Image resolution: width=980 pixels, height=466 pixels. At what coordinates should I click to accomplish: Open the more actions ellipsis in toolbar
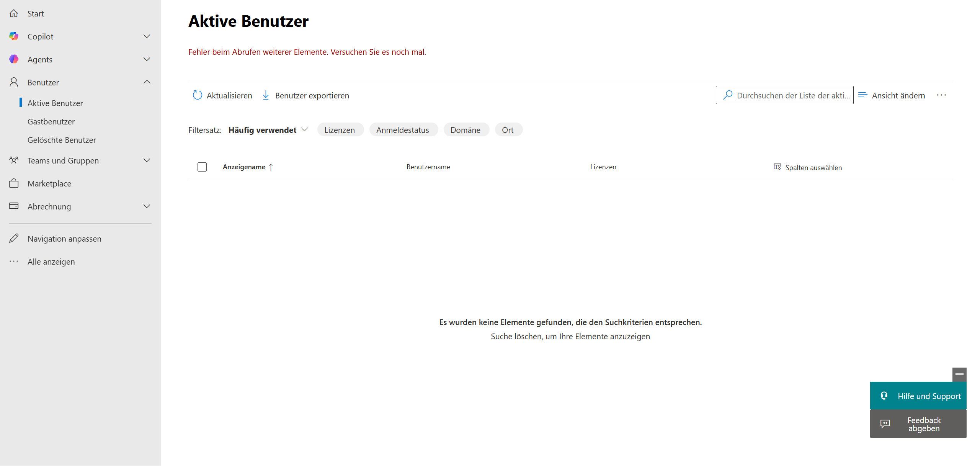941,95
